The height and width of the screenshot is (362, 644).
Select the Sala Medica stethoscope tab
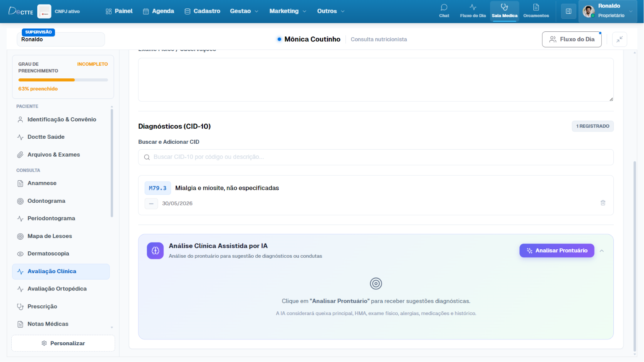(504, 11)
